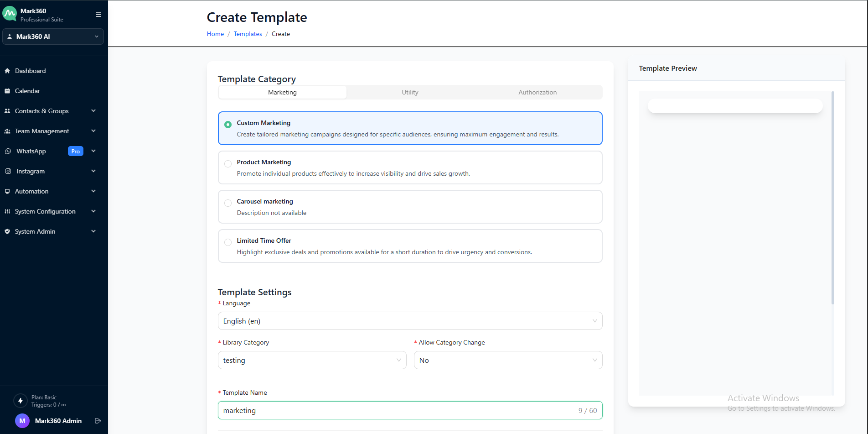This screenshot has width=868, height=434.
Task: Open the Library Category dropdown
Action: pyautogui.click(x=312, y=360)
